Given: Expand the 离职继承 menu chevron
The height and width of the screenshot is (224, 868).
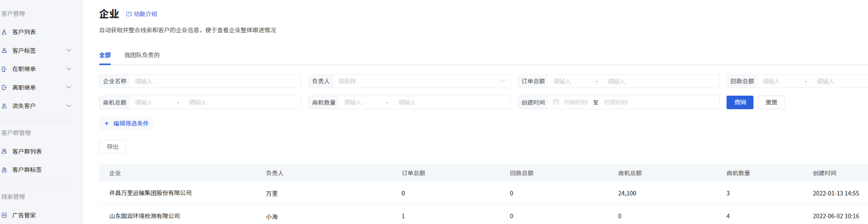Looking at the screenshot, I should click(69, 88).
